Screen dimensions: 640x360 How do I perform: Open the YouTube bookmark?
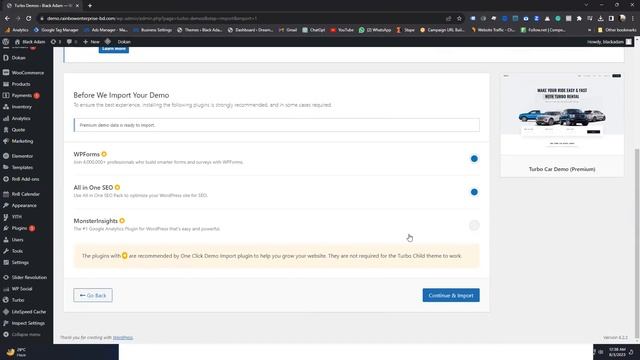click(342, 30)
